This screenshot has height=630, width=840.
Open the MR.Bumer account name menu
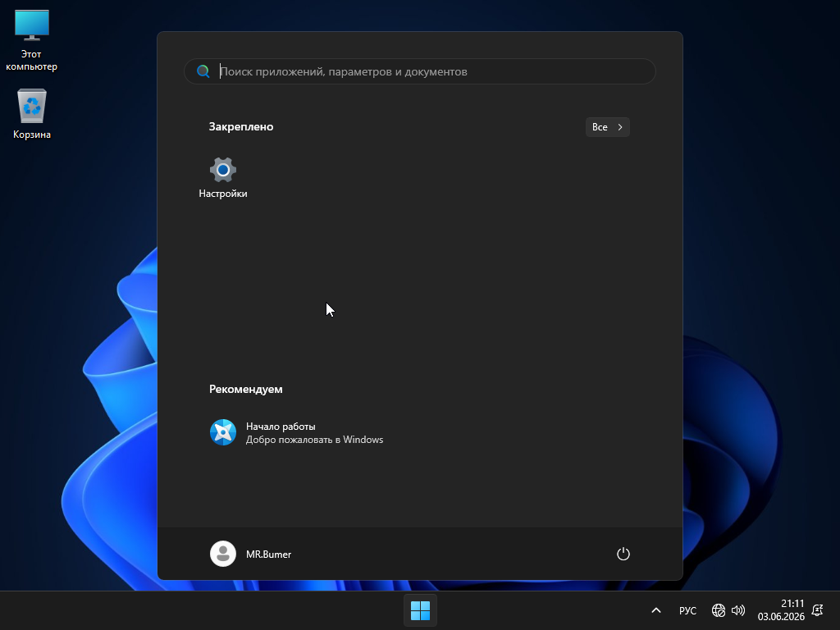pyautogui.click(x=268, y=555)
